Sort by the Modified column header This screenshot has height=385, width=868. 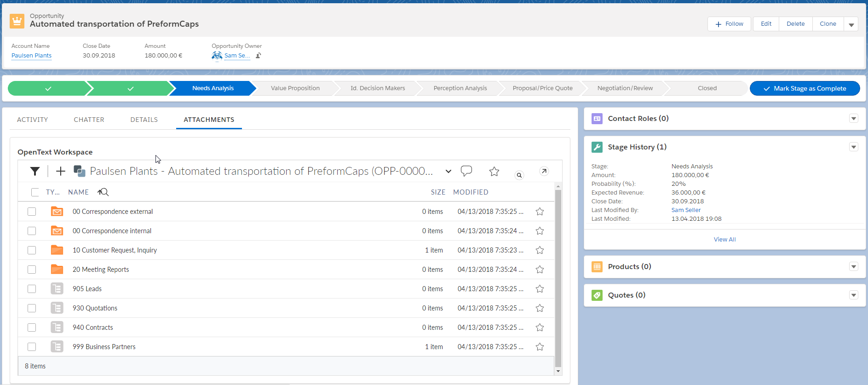coord(471,192)
